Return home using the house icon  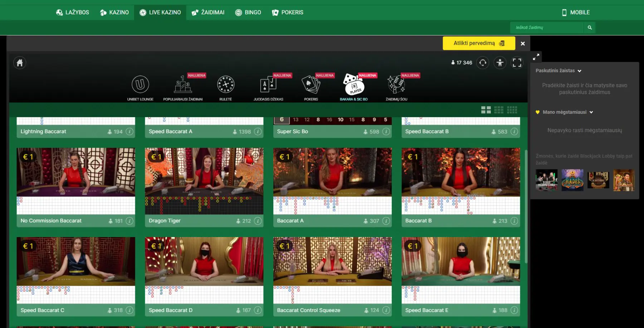pyautogui.click(x=20, y=62)
